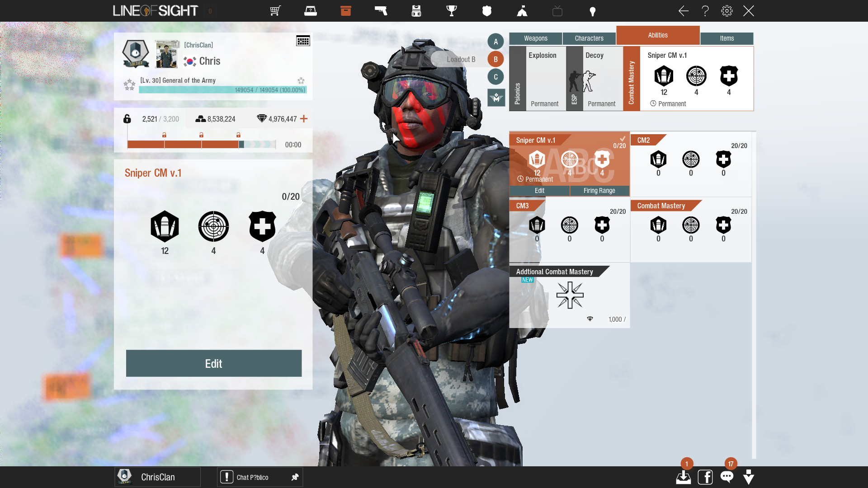Click the Firing Range button

pos(599,190)
